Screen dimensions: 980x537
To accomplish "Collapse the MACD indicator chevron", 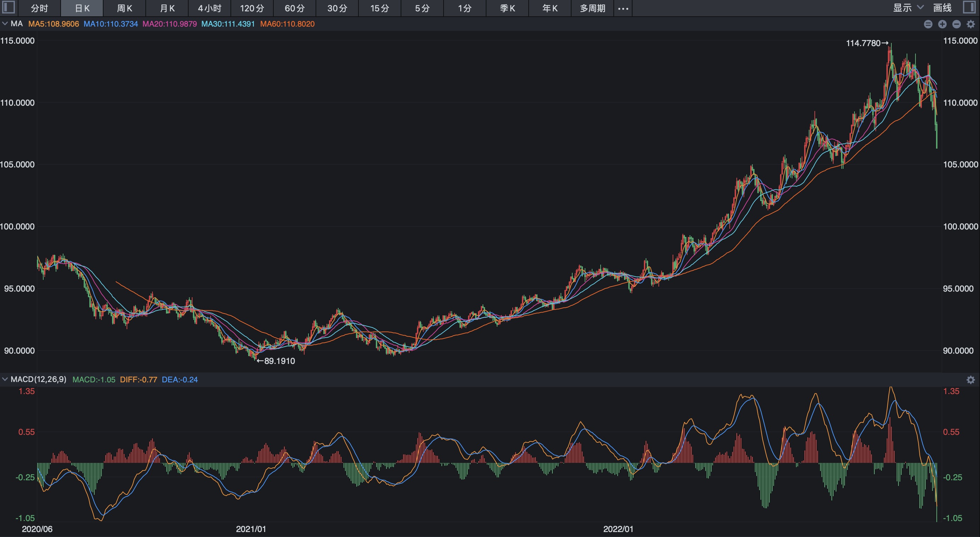I will pyautogui.click(x=5, y=379).
